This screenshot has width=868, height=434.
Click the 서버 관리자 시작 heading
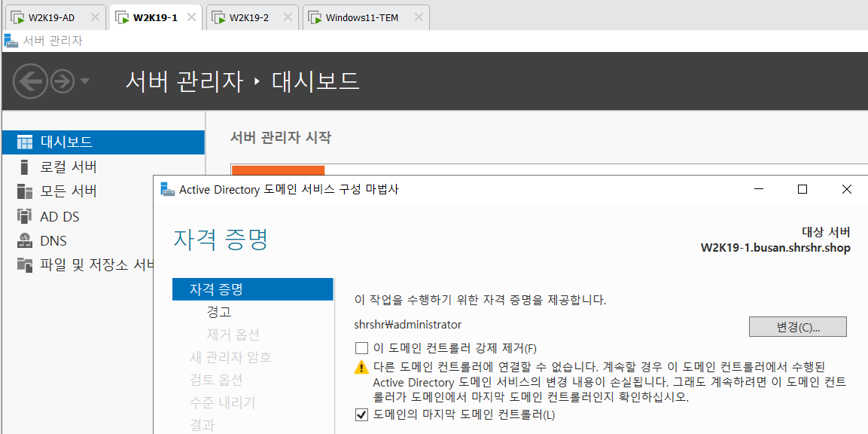point(281,137)
